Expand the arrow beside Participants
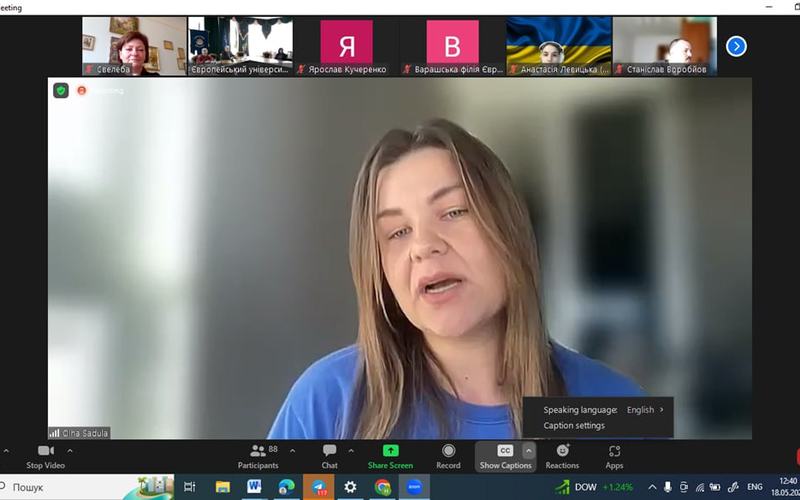The height and width of the screenshot is (500, 800). pyautogui.click(x=292, y=451)
